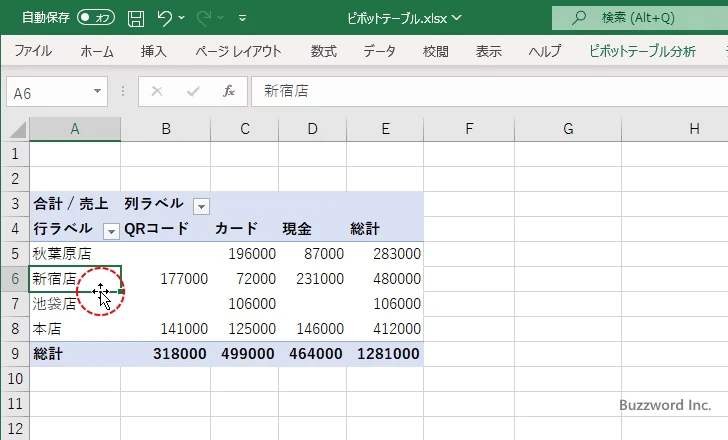Switch to the ピボットテーブル分析 tab
728x440 pixels.
[x=642, y=52]
